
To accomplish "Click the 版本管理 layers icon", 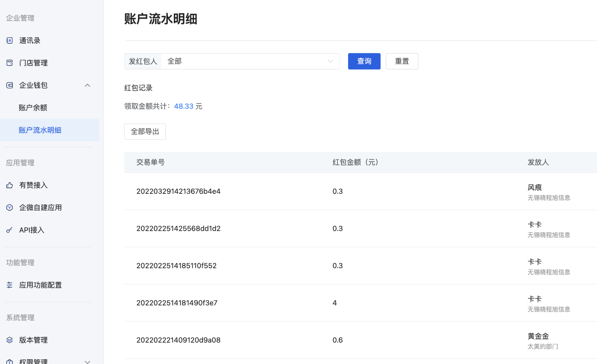I will [x=9, y=340].
